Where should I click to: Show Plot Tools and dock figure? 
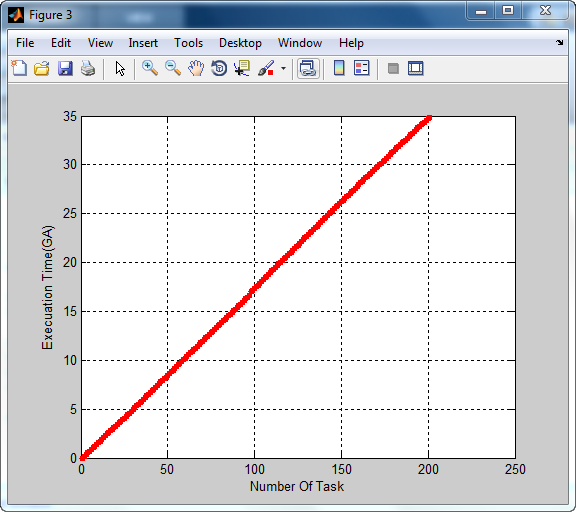coord(416,68)
